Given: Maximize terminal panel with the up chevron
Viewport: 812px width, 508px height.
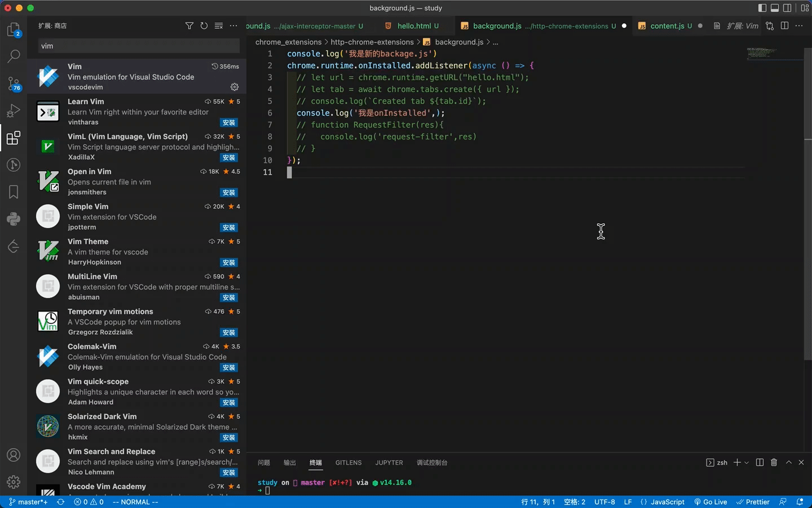Looking at the screenshot, I should click(x=789, y=462).
